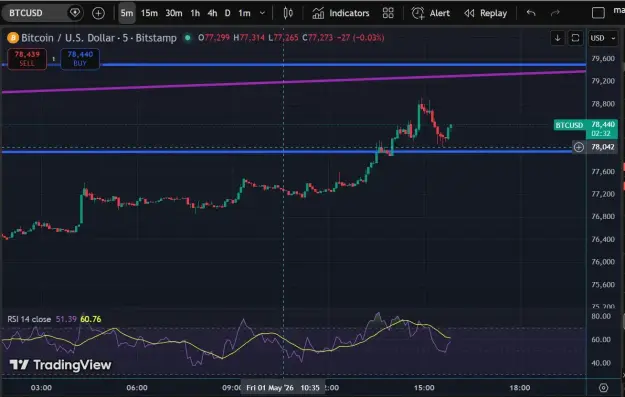Click the diamond icon beside BTCUSD
This screenshot has height=397, width=625.
click(x=75, y=13)
